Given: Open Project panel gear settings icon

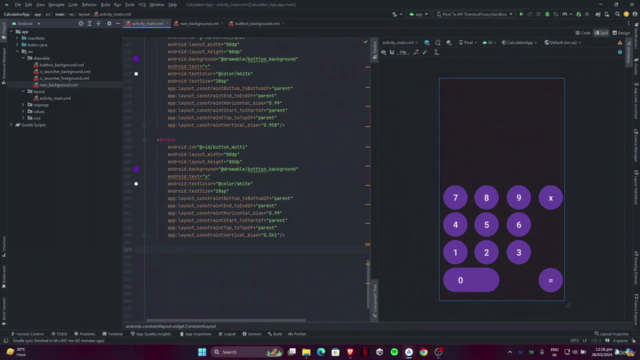Looking at the screenshot, I should tap(109, 24).
